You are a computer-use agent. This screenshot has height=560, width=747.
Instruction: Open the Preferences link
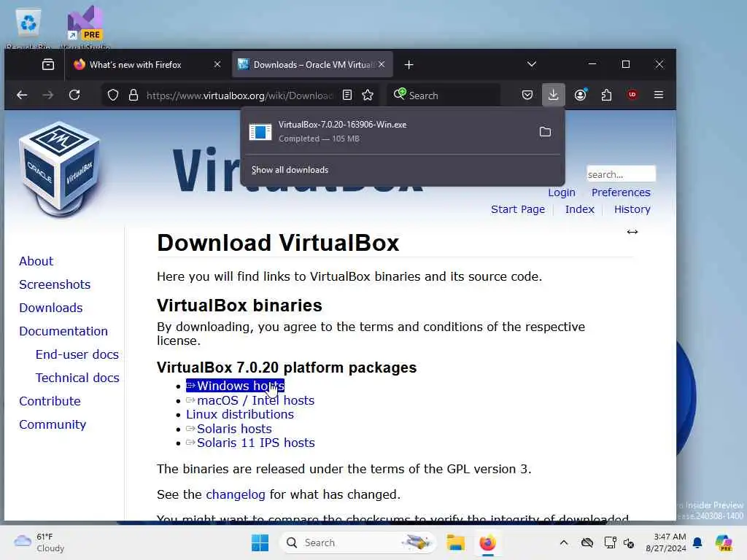click(x=621, y=192)
